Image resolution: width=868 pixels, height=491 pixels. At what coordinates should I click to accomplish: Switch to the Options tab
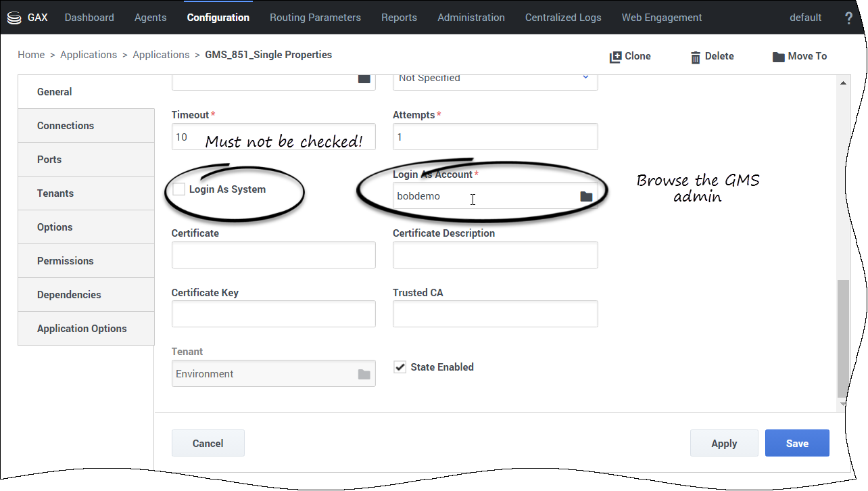tap(87, 227)
